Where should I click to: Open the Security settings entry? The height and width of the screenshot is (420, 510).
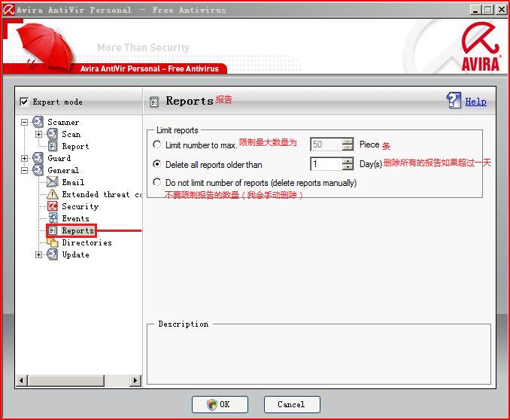(80, 207)
